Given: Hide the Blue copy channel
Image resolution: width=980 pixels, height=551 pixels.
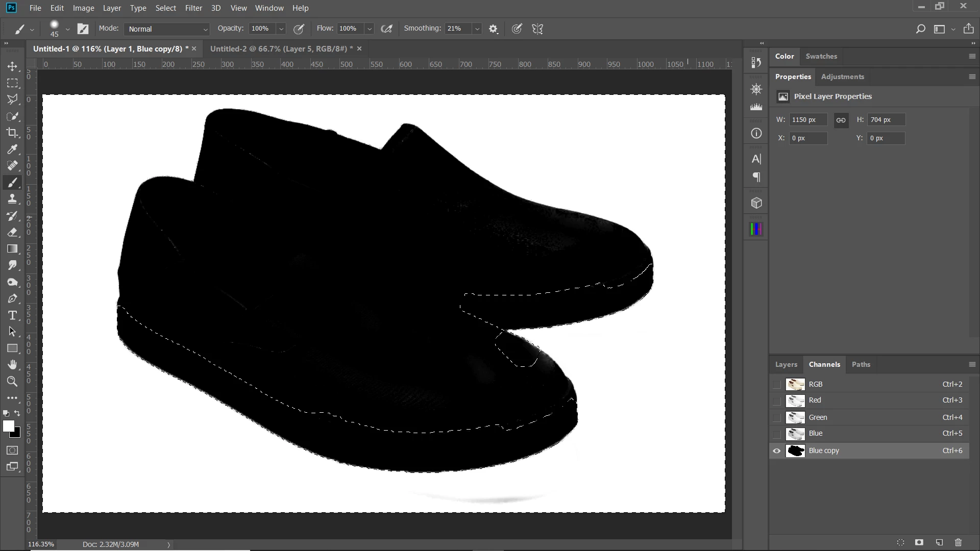Looking at the screenshot, I should pos(777,450).
